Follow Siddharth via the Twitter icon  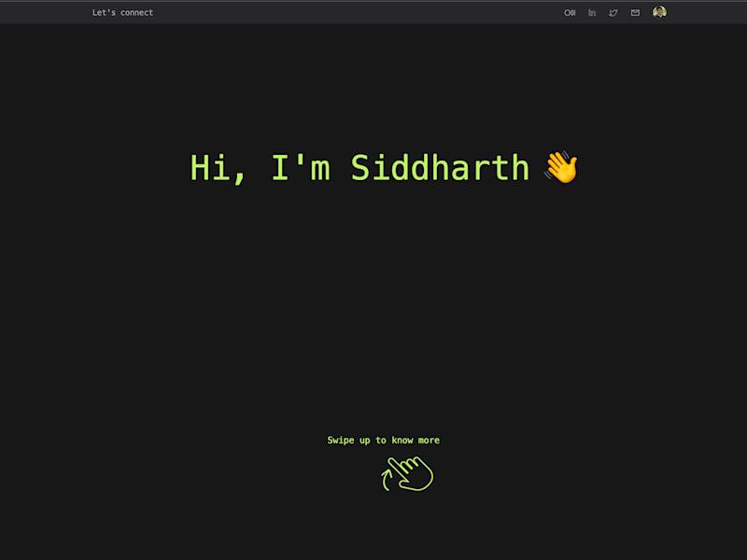pyautogui.click(x=613, y=13)
